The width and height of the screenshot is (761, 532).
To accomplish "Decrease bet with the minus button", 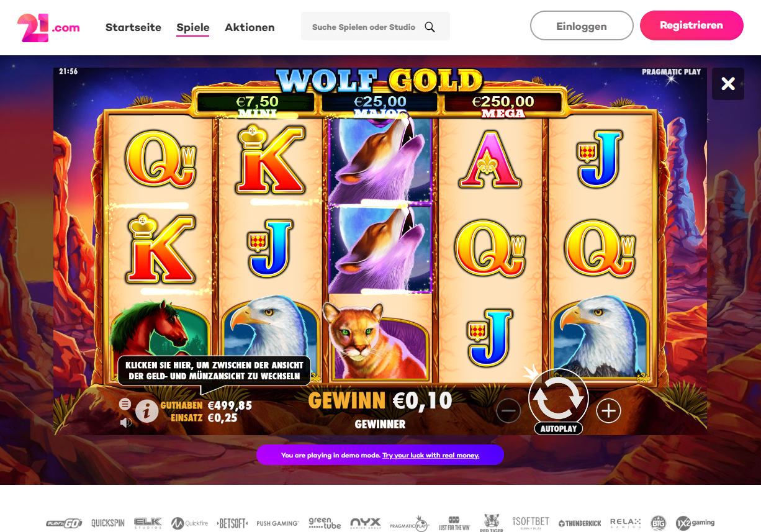I will (508, 410).
